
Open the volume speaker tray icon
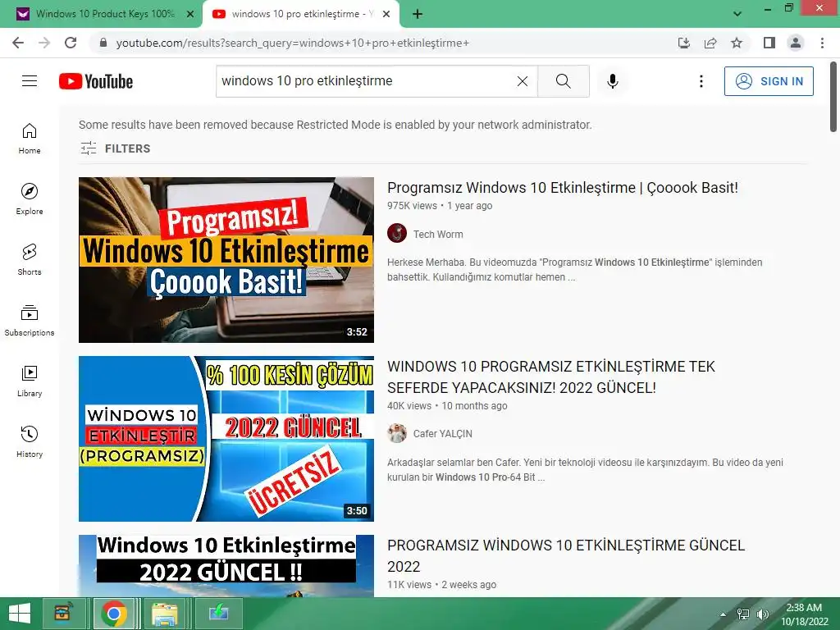click(762, 614)
